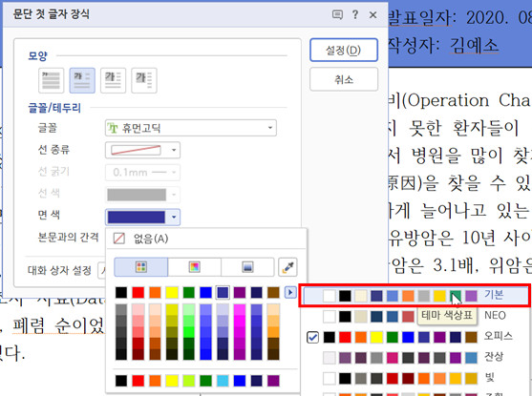The image size is (532, 396).
Task: Toggle the 오피스 palette checkmark
Action: point(312,338)
